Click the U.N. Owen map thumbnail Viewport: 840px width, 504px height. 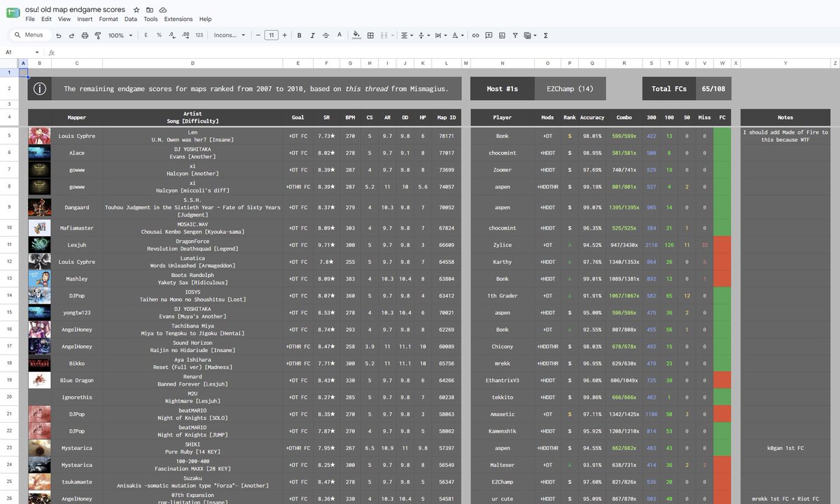[39, 136]
